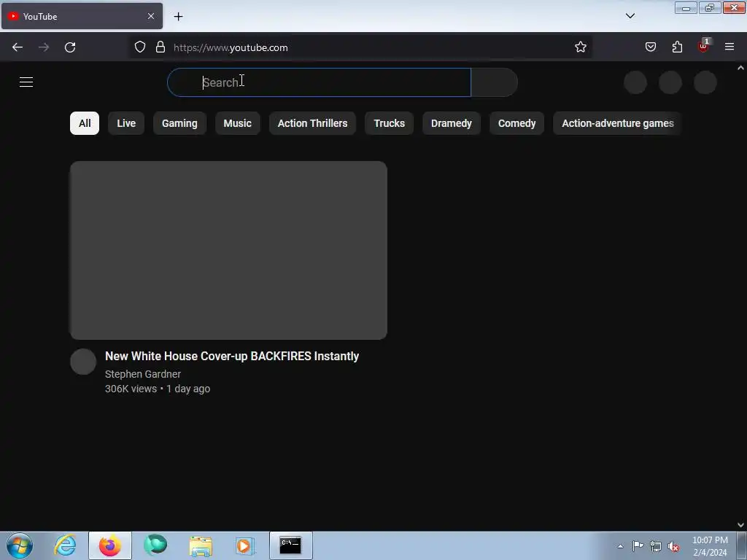Bookmark this page with the star

pyautogui.click(x=580, y=47)
